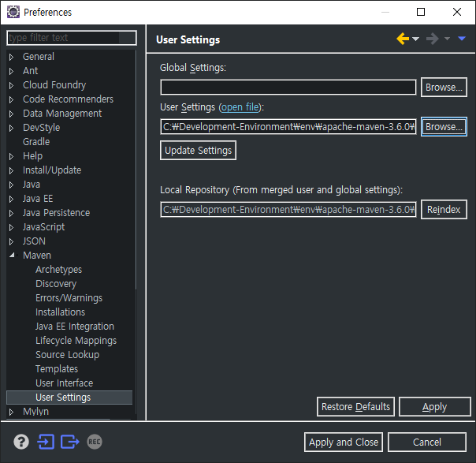Open Source Lookup page
The height and width of the screenshot is (463, 476).
67,354
